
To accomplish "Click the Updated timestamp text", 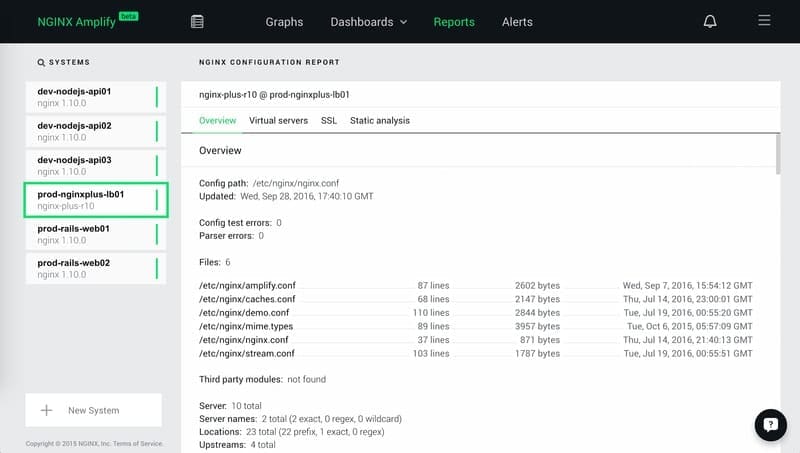I will [307, 196].
